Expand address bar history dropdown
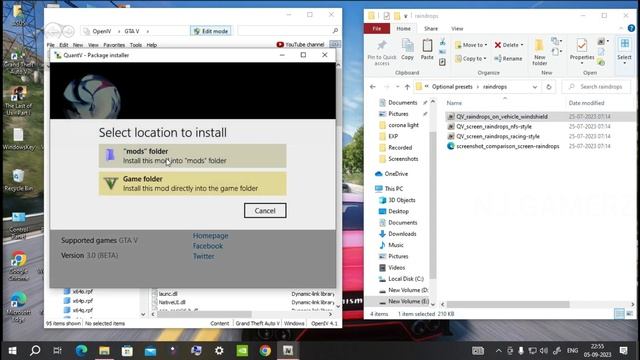 [535, 87]
